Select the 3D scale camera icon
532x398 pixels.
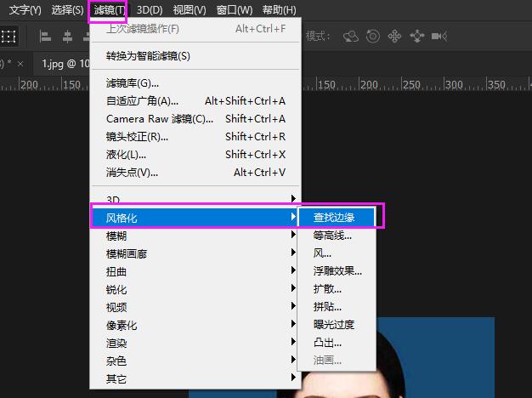(439, 36)
